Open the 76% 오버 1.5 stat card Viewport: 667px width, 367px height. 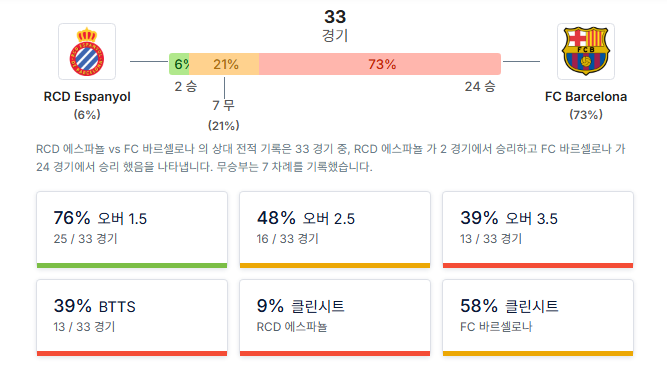tap(132, 230)
